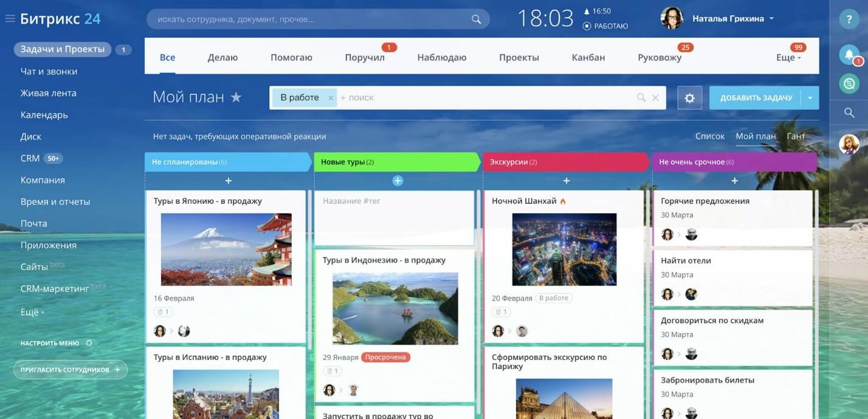868x419 pixels.
Task: Switch to the Канбан tab
Action: [588, 58]
